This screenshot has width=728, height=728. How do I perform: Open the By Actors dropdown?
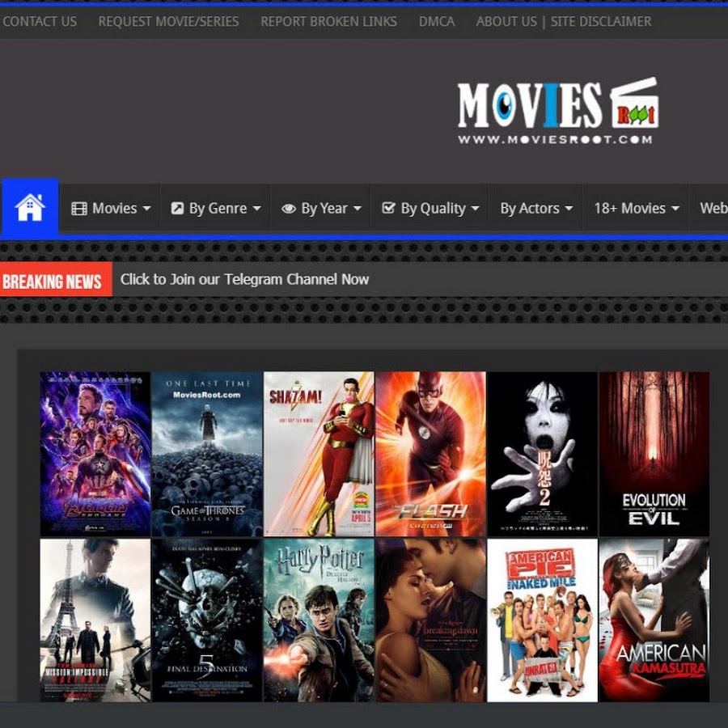535,209
